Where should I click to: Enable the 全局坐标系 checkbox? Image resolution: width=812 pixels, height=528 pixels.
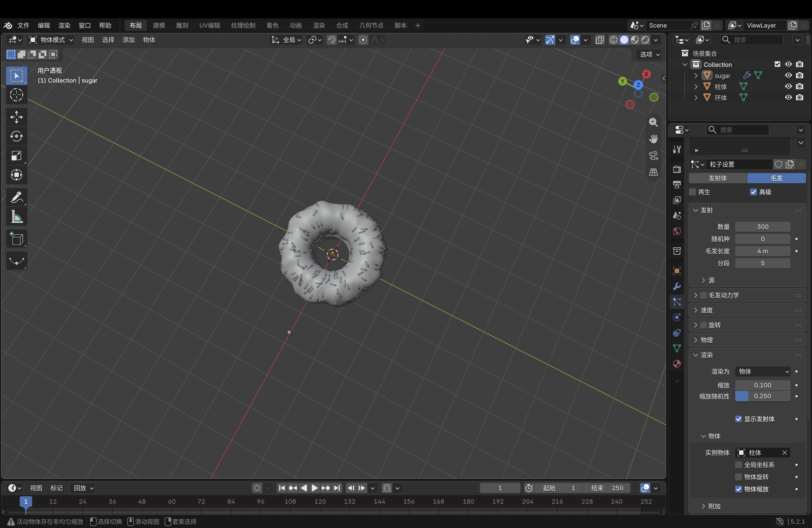(x=738, y=465)
